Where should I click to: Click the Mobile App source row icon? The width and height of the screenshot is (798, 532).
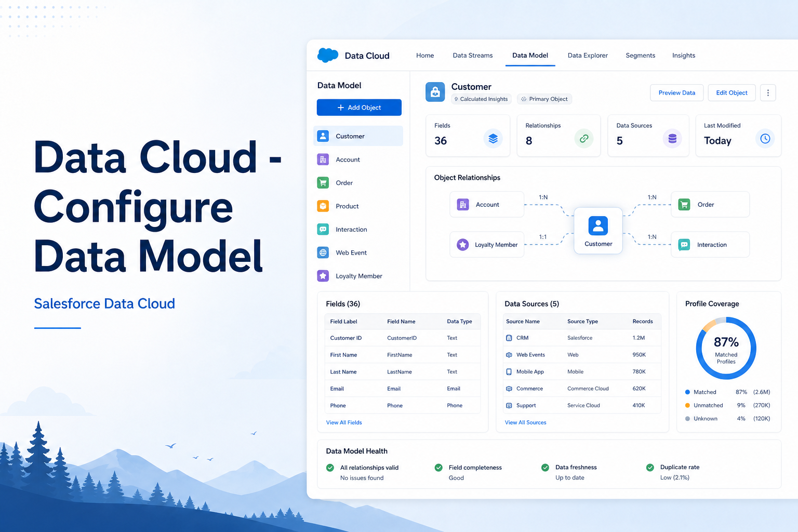pos(509,372)
